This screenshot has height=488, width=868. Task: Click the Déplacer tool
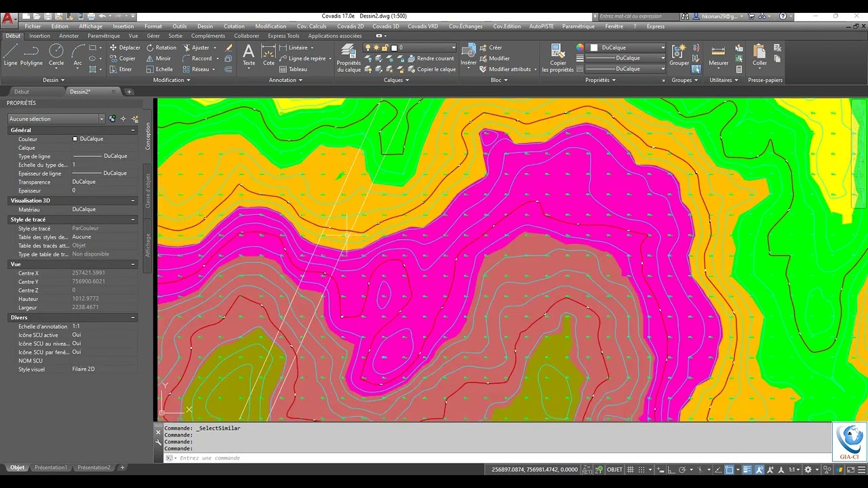(x=124, y=47)
